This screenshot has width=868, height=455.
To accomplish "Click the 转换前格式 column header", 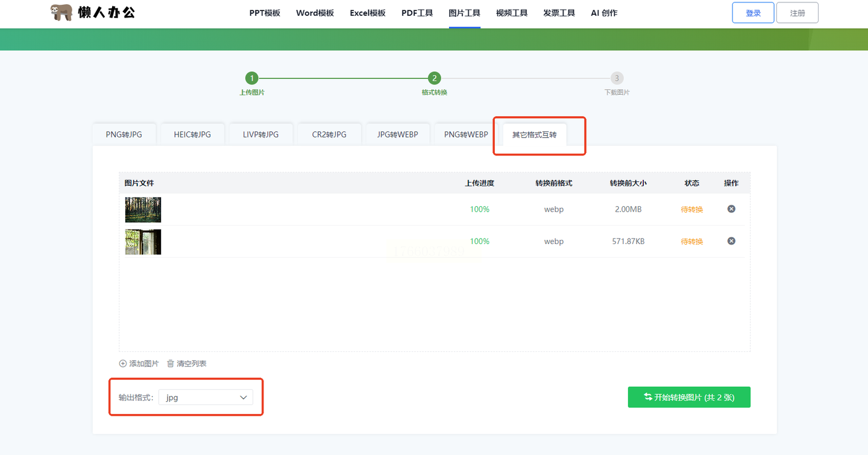I will (554, 183).
